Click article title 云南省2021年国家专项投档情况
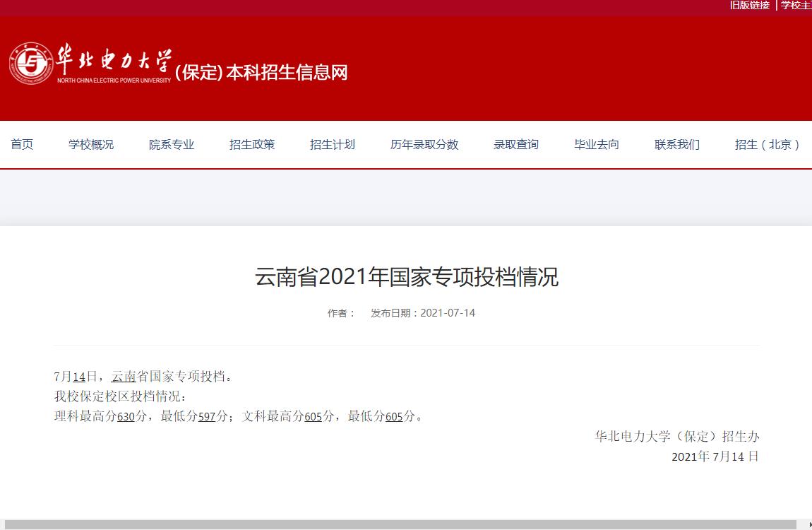The width and height of the screenshot is (812, 530). 407,276
